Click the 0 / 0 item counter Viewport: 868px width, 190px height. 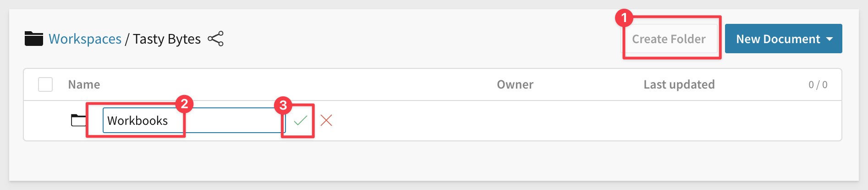pyautogui.click(x=818, y=85)
